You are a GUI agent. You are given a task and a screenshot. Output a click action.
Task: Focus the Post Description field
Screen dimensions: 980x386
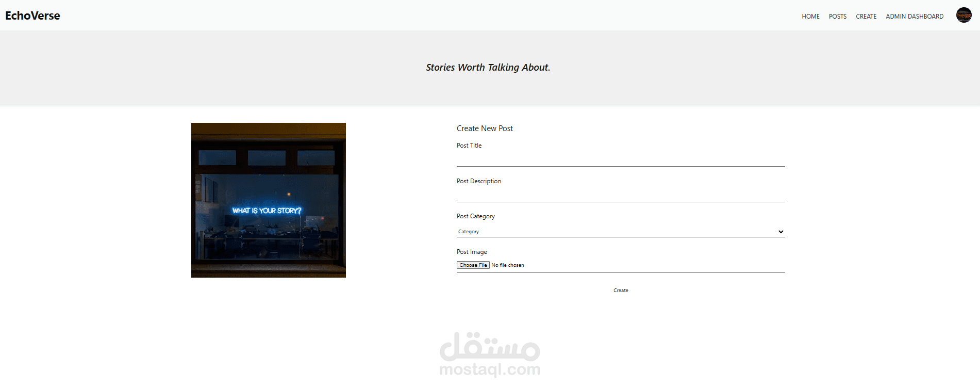coord(621,195)
